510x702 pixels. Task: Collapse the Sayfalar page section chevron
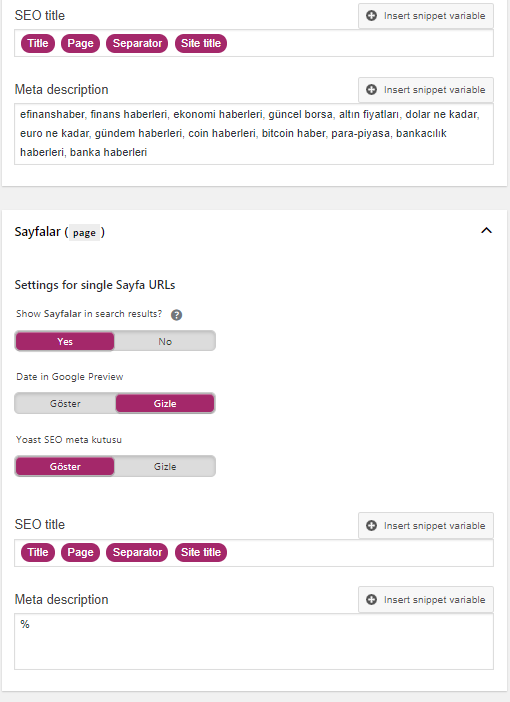click(x=486, y=231)
